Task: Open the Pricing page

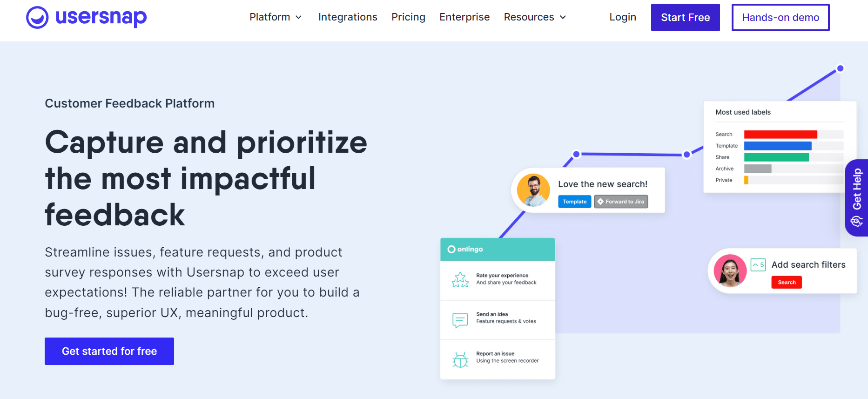Action: (408, 17)
